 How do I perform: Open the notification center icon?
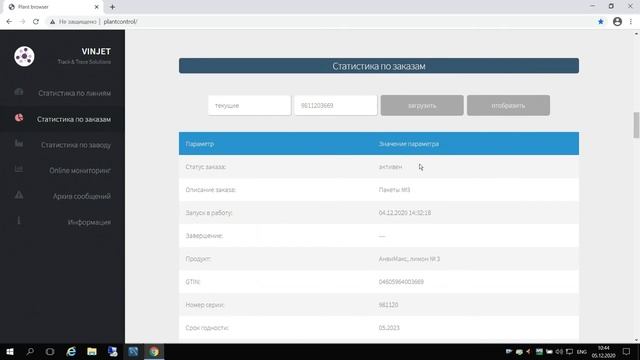coord(627,351)
